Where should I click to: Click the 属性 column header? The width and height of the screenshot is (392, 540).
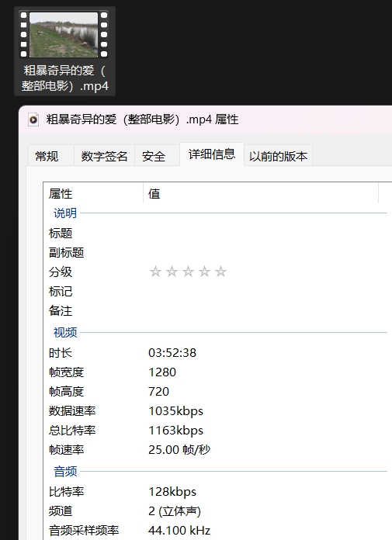pos(93,193)
